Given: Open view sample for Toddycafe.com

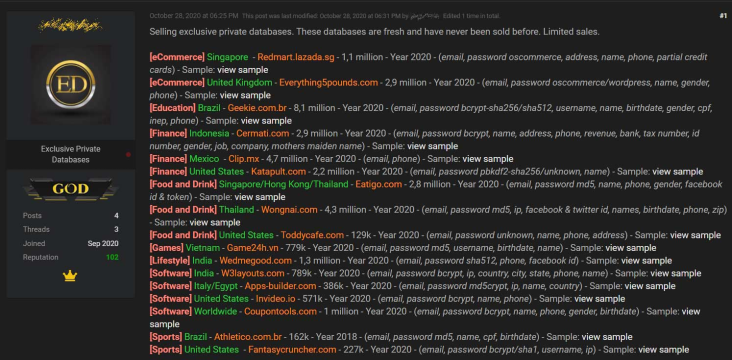Looking at the screenshot, I should pyautogui.click(x=695, y=235).
